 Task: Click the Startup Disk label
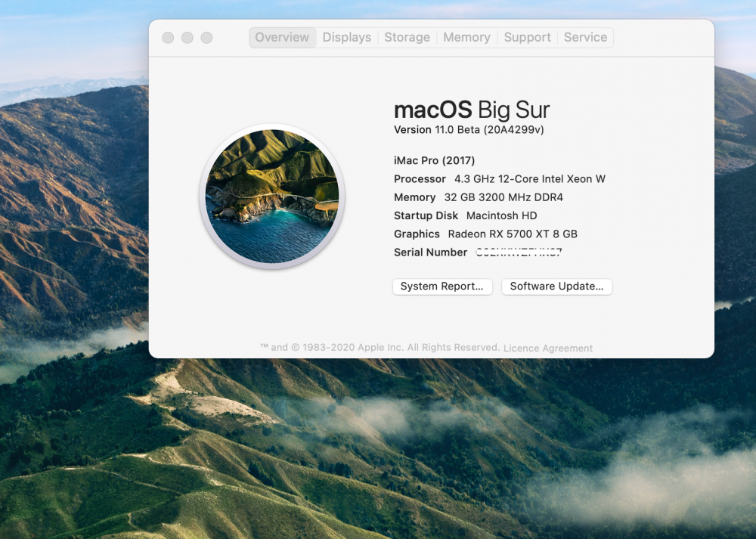[426, 215]
